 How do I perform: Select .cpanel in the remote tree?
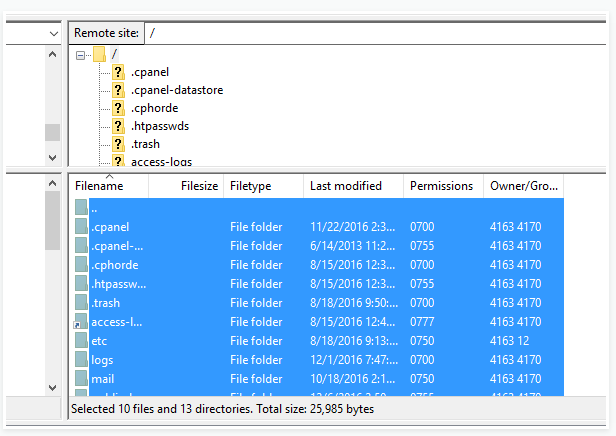150,72
